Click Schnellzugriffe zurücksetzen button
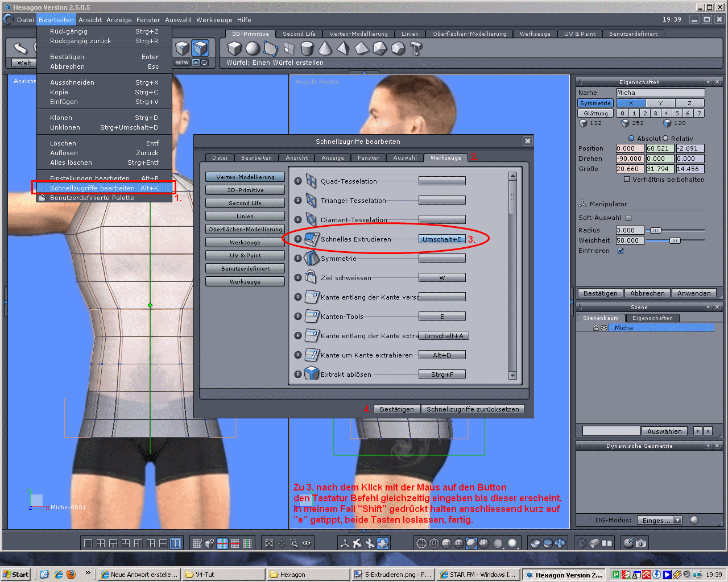This screenshot has width=728, height=582. (473, 409)
